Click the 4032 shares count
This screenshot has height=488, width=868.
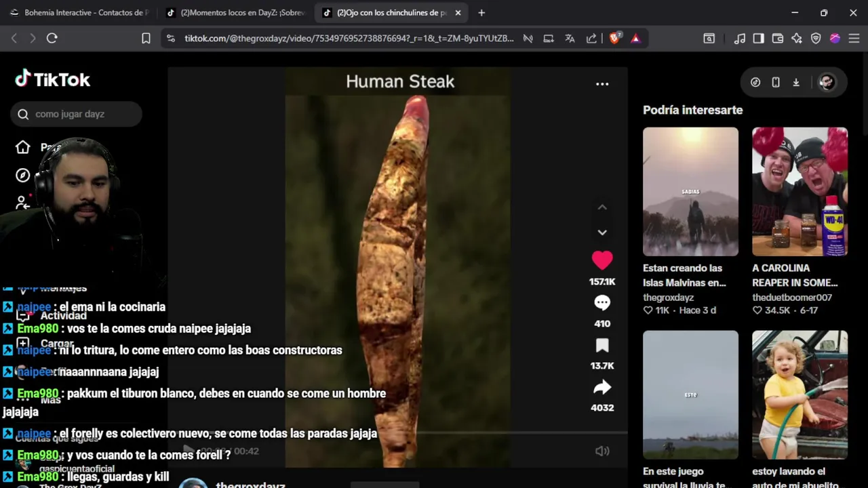point(602,408)
